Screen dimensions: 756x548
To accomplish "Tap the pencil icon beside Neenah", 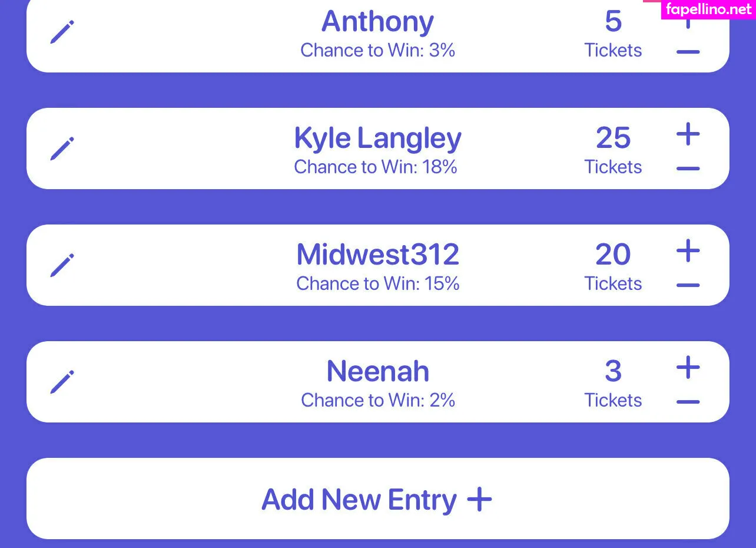I will [62, 382].
